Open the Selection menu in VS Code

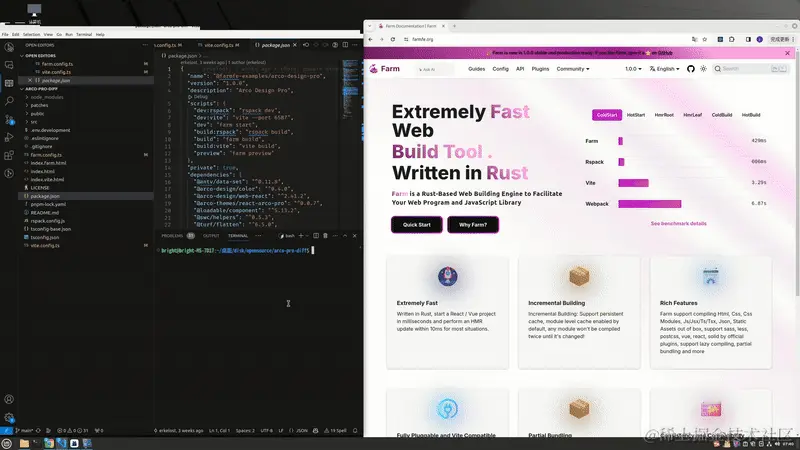point(31,35)
